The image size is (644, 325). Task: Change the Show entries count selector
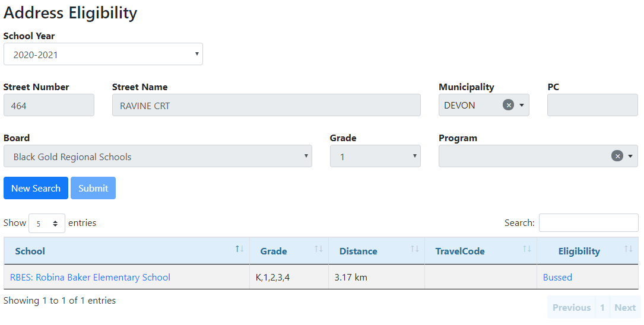[47, 224]
